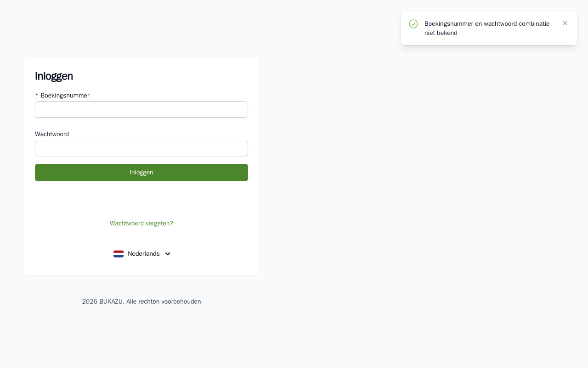
Task: Open the "Wachtwoord vergeten?" link
Action: (141, 224)
